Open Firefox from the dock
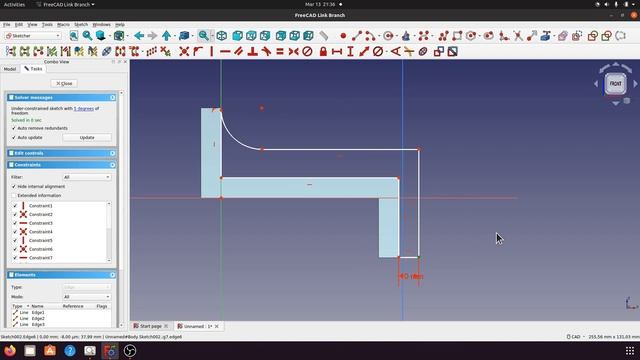This screenshot has width=640, height=360. (x=10, y=351)
